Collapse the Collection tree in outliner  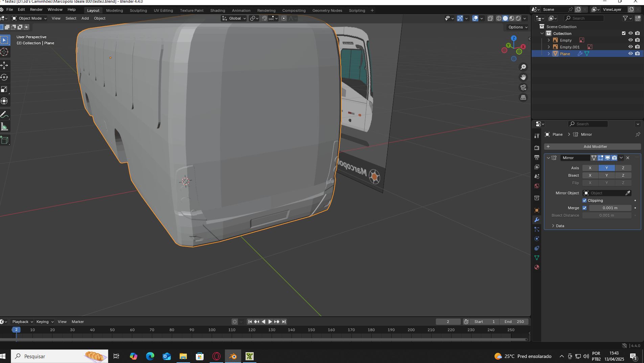[542, 33]
